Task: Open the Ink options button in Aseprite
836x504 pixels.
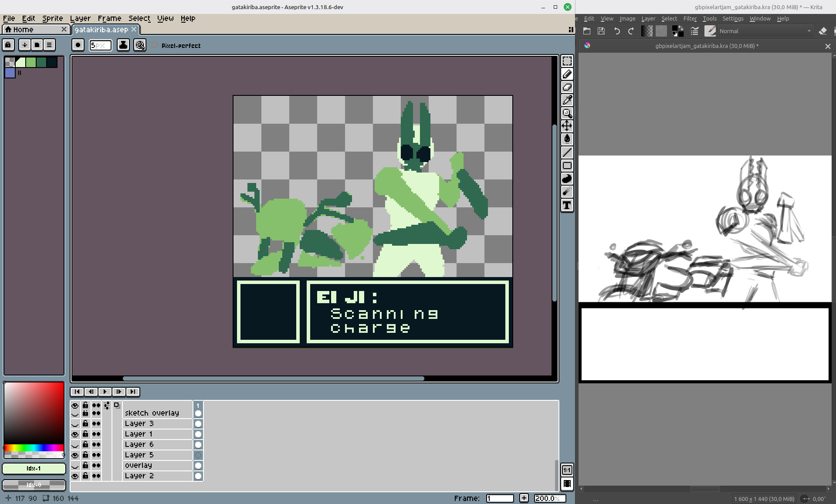Action: 123,45
